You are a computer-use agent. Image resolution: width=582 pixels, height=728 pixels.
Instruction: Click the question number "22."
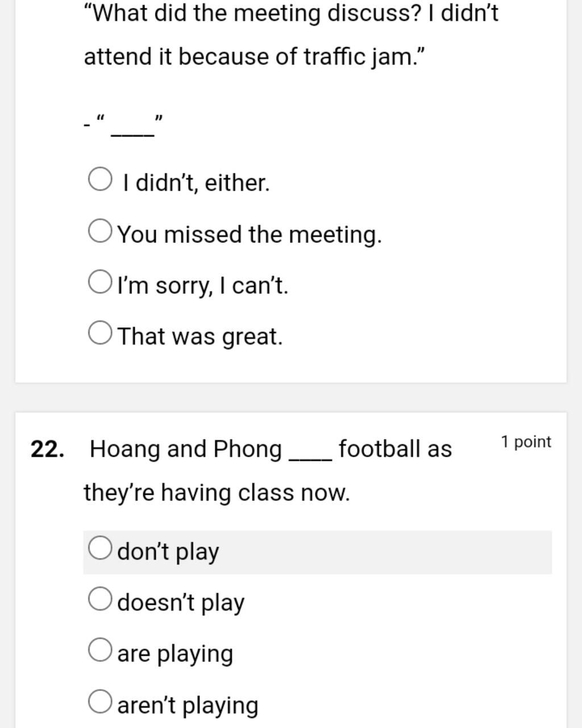point(48,449)
